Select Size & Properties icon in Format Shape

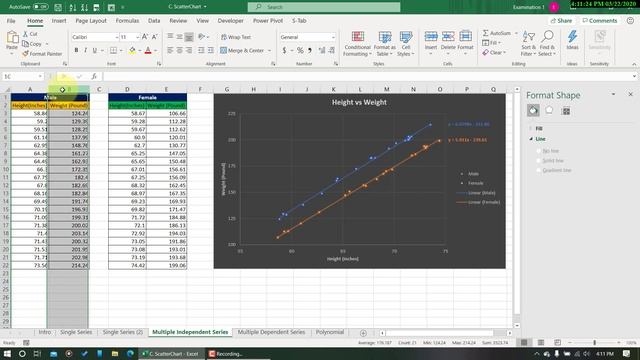pos(566,111)
